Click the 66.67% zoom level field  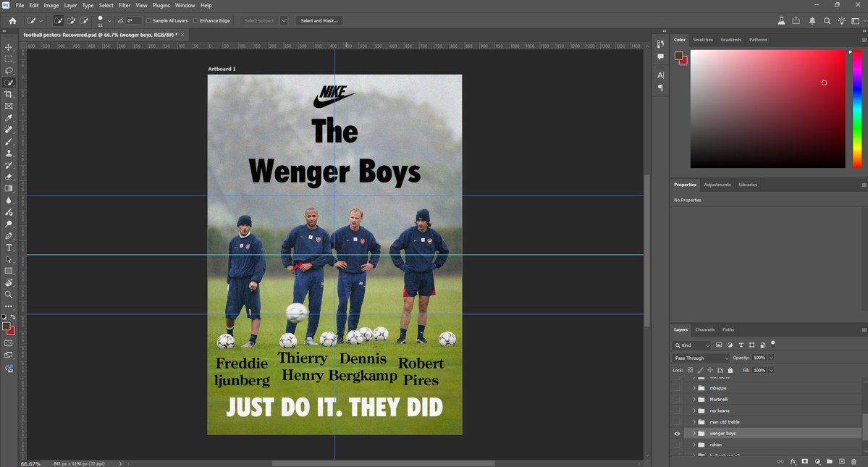[x=30, y=463]
